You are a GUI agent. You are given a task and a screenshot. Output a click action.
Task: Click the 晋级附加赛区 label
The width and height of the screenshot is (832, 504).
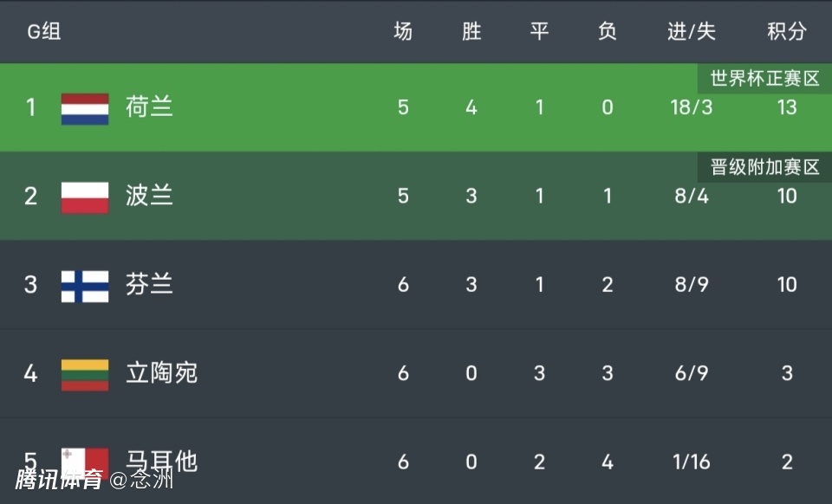click(764, 167)
